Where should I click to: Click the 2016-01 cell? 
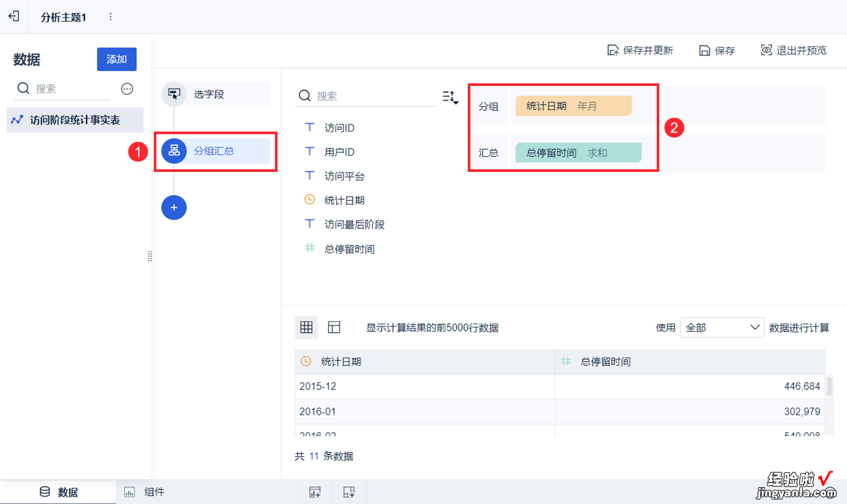point(425,412)
